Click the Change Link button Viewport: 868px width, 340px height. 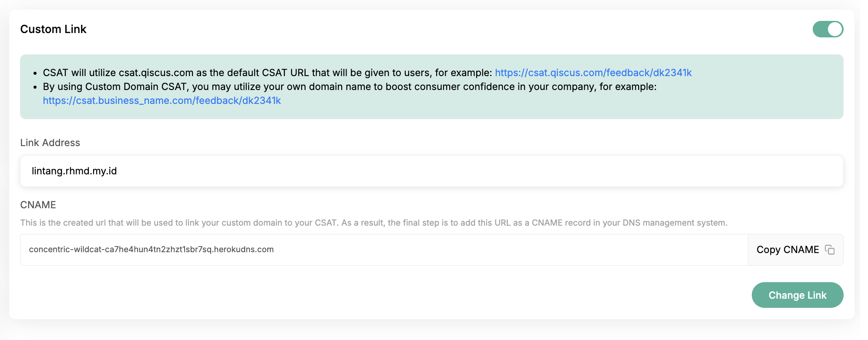click(x=797, y=295)
